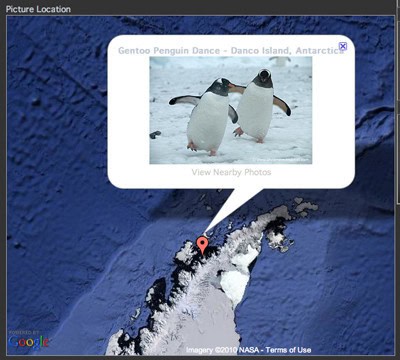Viewport: 400px width, 360px height.
Task: Click the distant penguin in the photo background
Action: click(280, 61)
